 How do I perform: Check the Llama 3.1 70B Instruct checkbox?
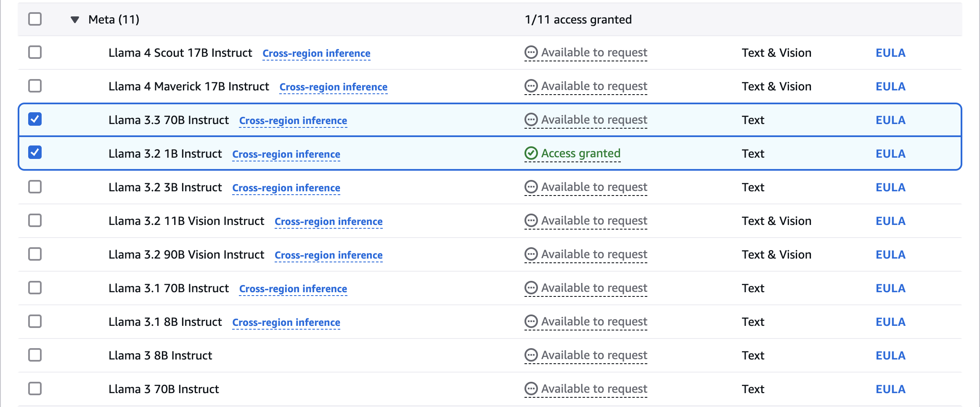[x=35, y=288]
